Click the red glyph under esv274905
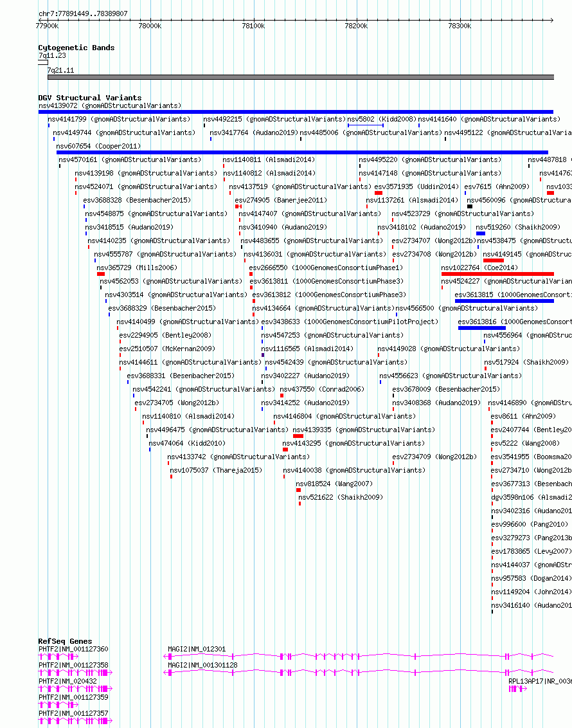The width and height of the screenshot is (572, 728). tap(238, 206)
